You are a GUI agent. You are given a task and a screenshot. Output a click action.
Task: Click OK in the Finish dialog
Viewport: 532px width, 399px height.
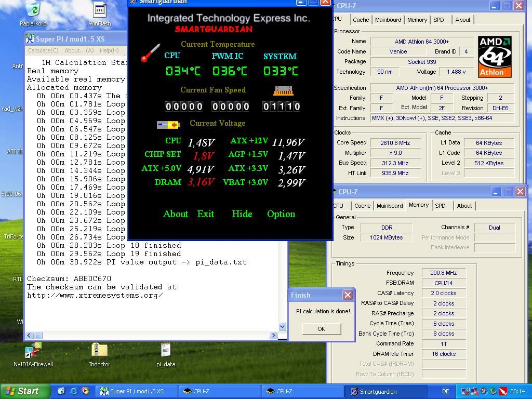point(321,329)
